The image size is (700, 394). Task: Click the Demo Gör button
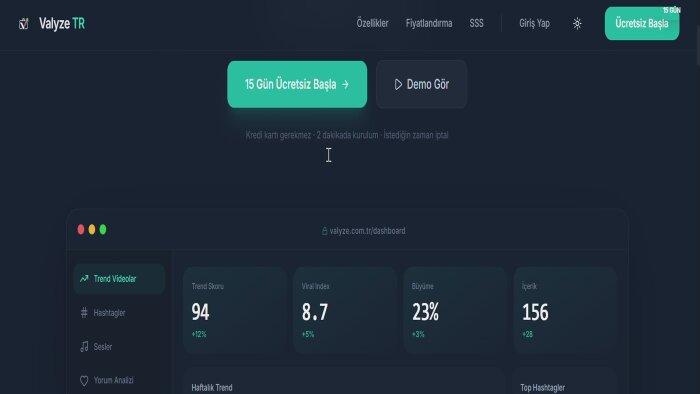(x=421, y=84)
